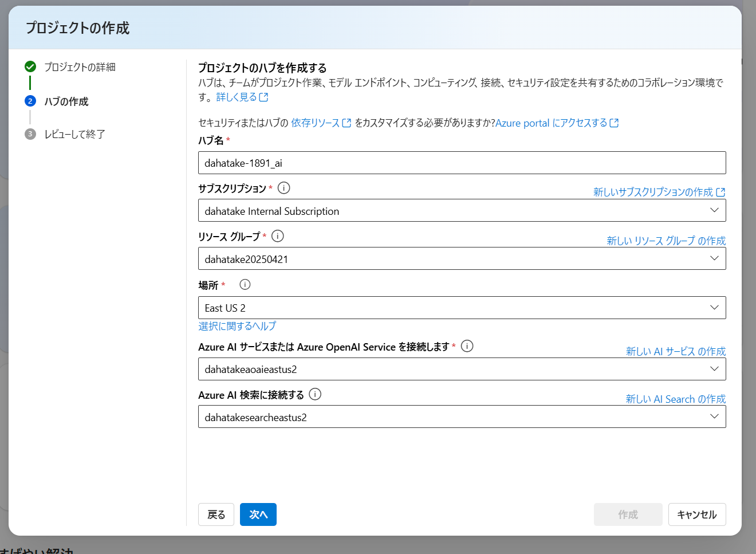Click the info icon beside リソース グループ
This screenshot has width=756, height=554.
[x=278, y=236]
